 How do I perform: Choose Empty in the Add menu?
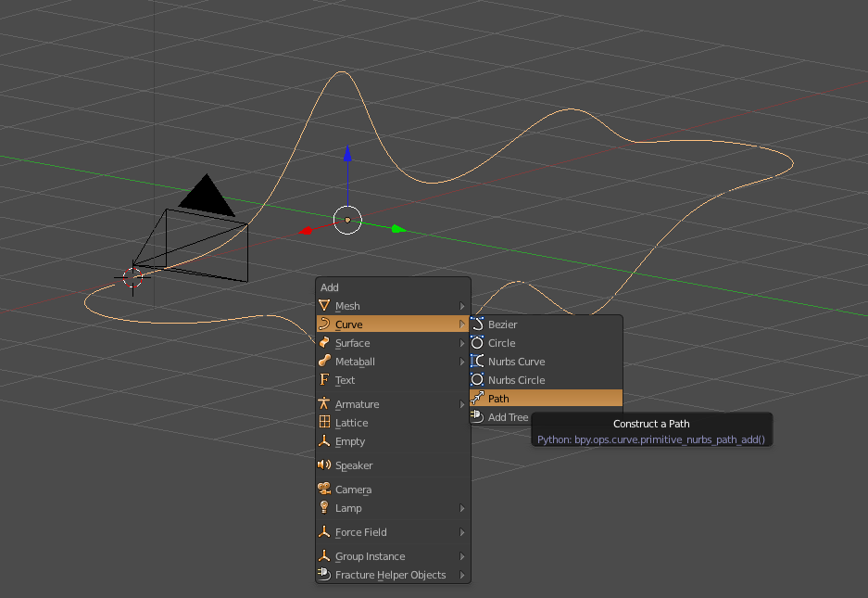click(x=393, y=441)
